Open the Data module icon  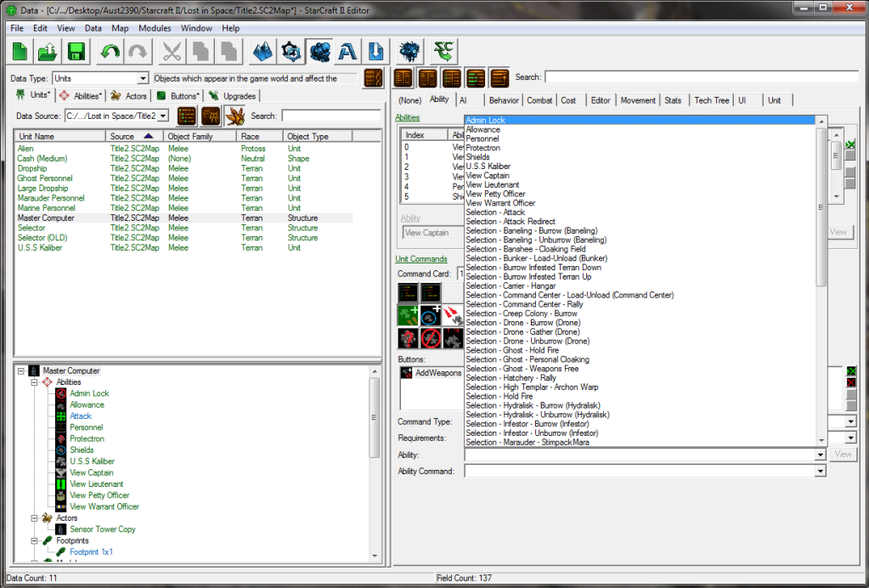click(x=319, y=52)
